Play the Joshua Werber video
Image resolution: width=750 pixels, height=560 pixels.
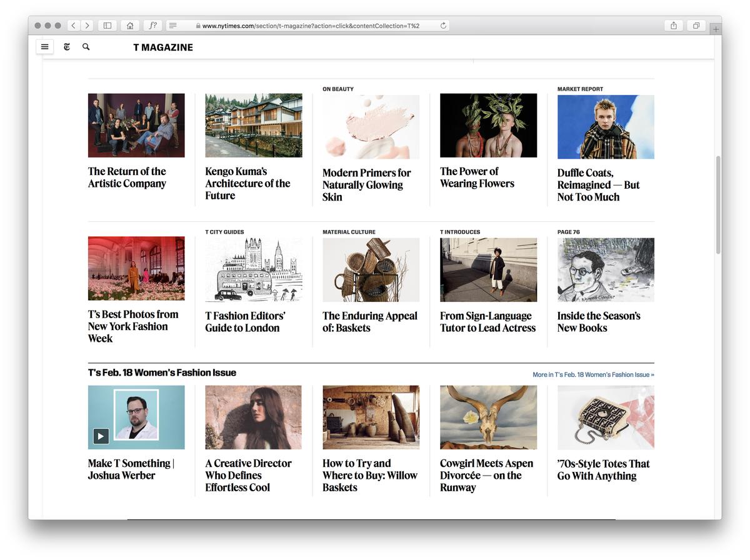click(101, 436)
